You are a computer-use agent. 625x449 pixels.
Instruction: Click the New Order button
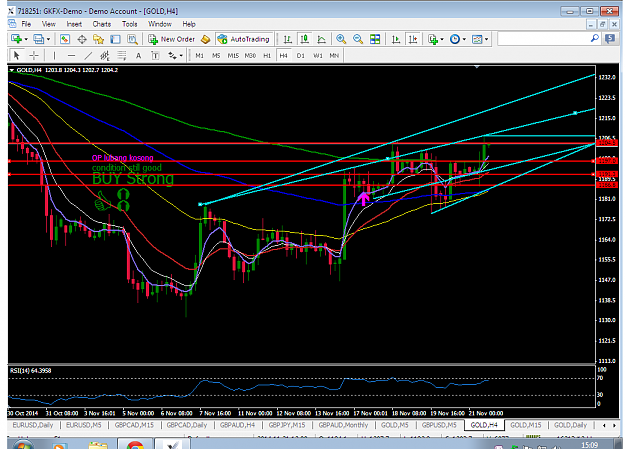pyautogui.click(x=172, y=39)
